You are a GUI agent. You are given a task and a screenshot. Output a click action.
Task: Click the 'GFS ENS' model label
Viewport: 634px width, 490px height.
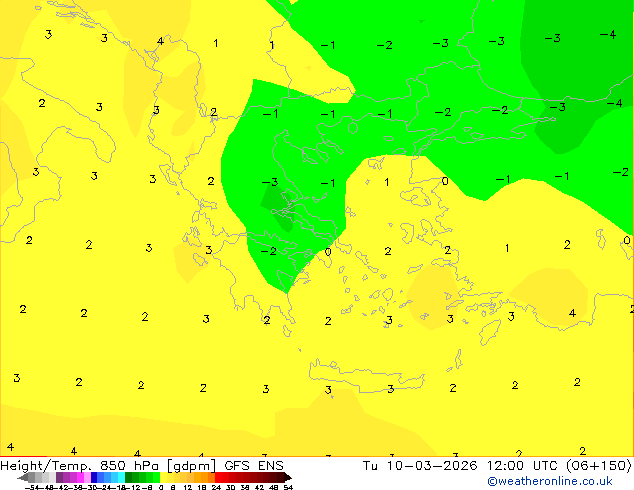(254, 465)
